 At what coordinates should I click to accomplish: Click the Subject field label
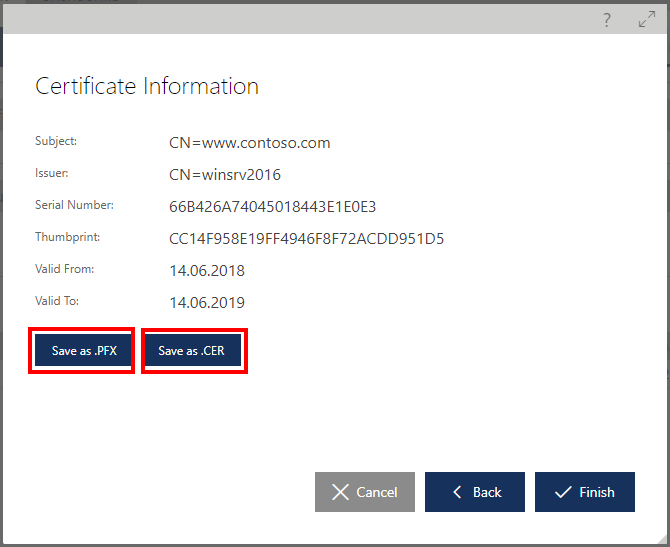pyautogui.click(x=56, y=142)
